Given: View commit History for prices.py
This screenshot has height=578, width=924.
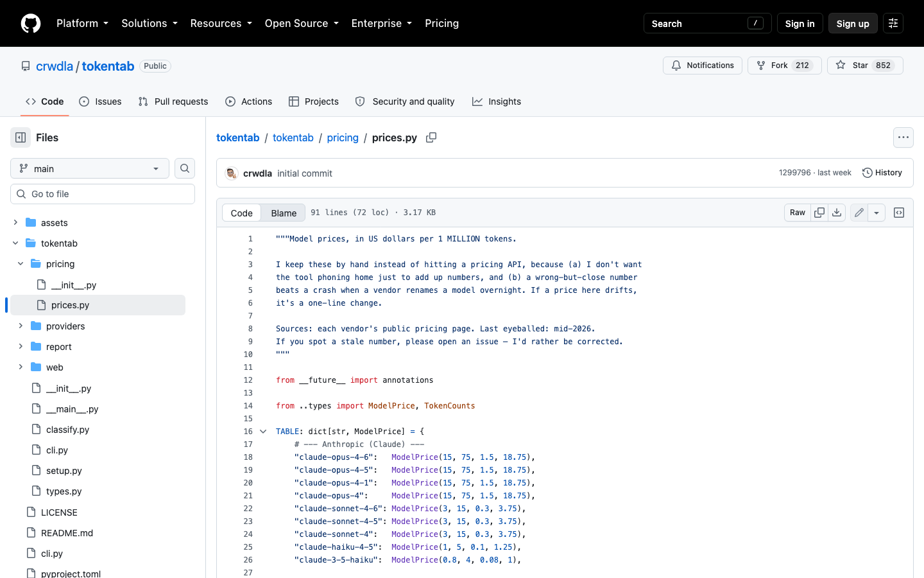Looking at the screenshot, I should pos(882,173).
